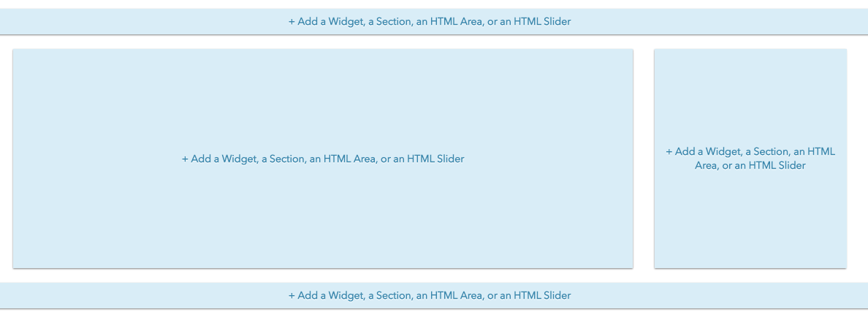Add a widget to the right sidebar area

click(x=750, y=159)
